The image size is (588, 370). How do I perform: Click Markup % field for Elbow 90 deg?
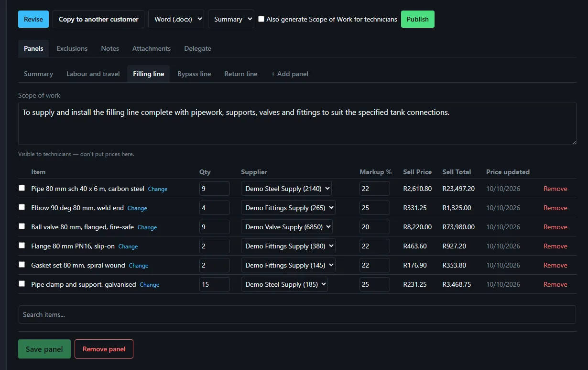coord(375,208)
